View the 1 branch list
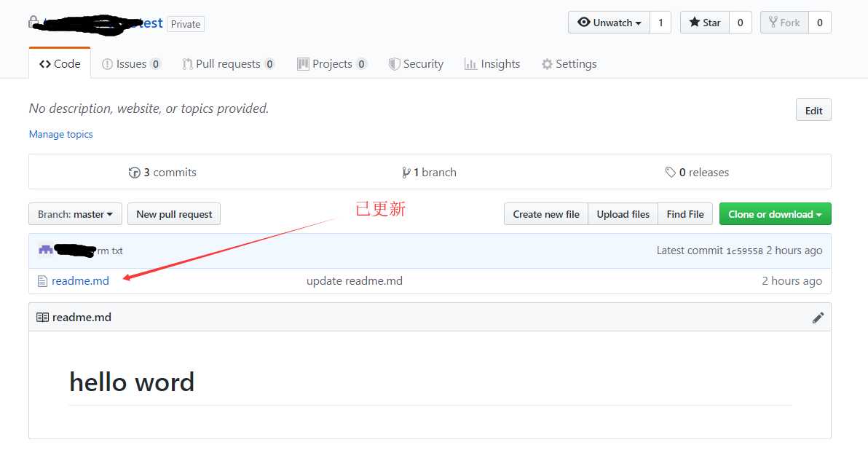Image resolution: width=868 pixels, height=461 pixels. point(429,172)
